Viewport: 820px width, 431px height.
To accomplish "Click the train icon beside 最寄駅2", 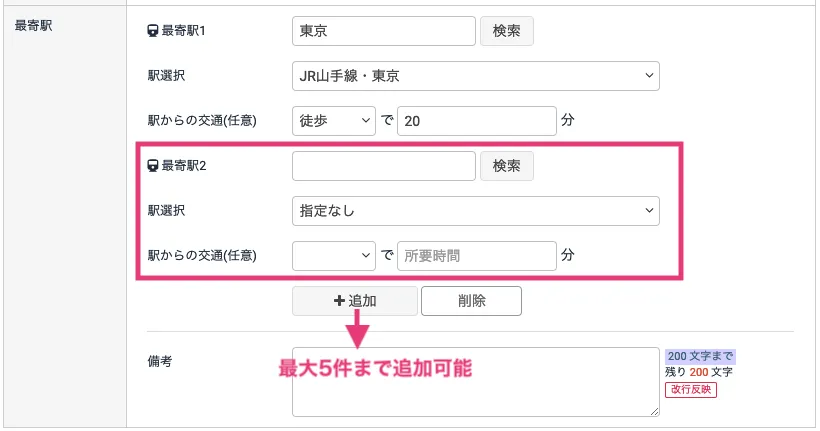I will point(153,166).
